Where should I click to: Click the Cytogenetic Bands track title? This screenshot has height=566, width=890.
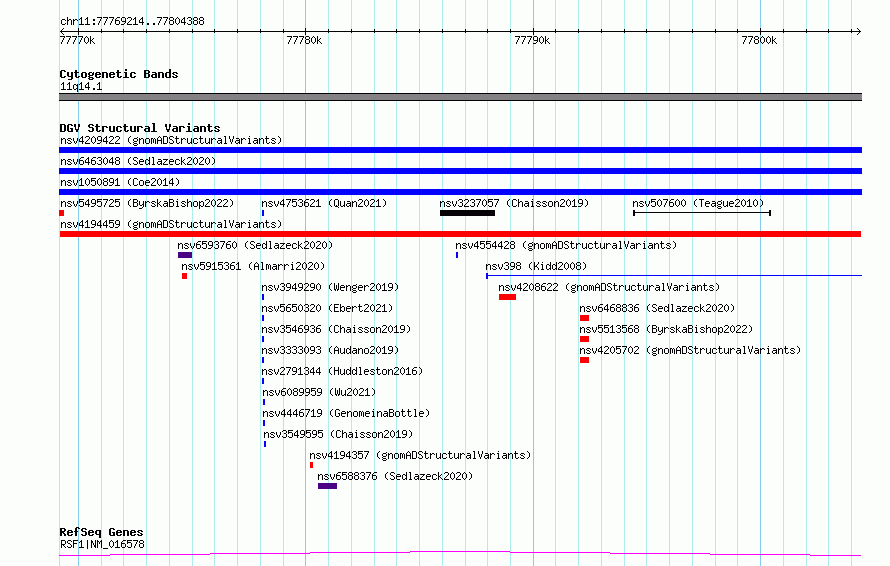pos(119,74)
